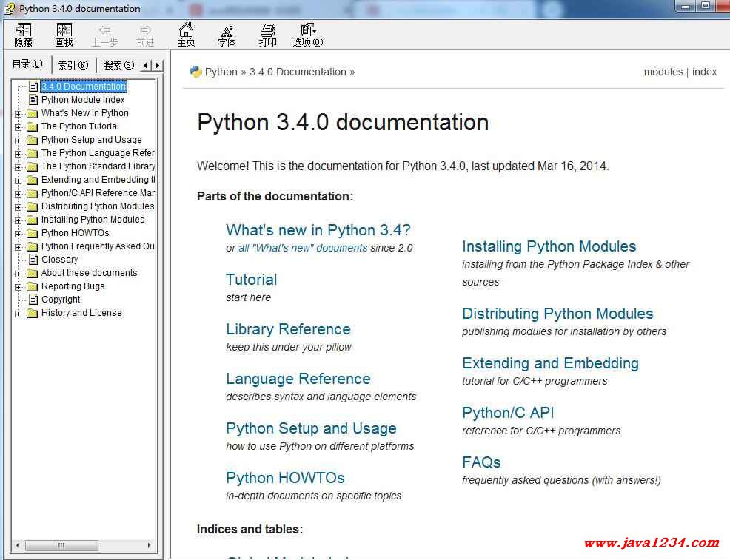Expand Distributing Python Modules tree node
This screenshot has height=560, width=730.
click(19, 207)
